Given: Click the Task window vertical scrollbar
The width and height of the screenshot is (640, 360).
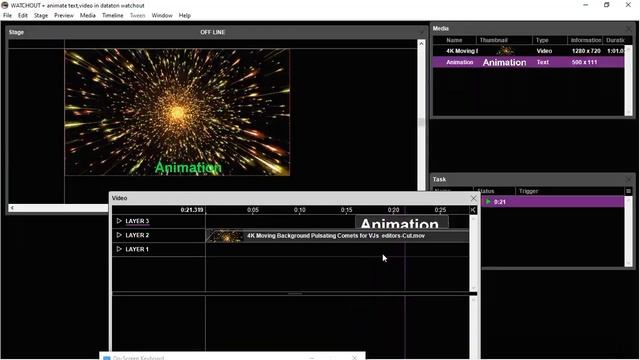Looking at the screenshot, I should [x=628, y=231].
